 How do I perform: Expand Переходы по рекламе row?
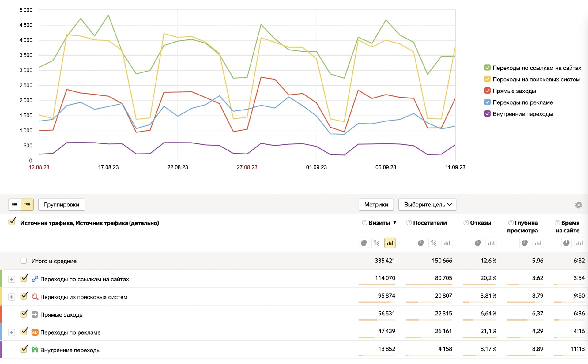[x=11, y=332]
